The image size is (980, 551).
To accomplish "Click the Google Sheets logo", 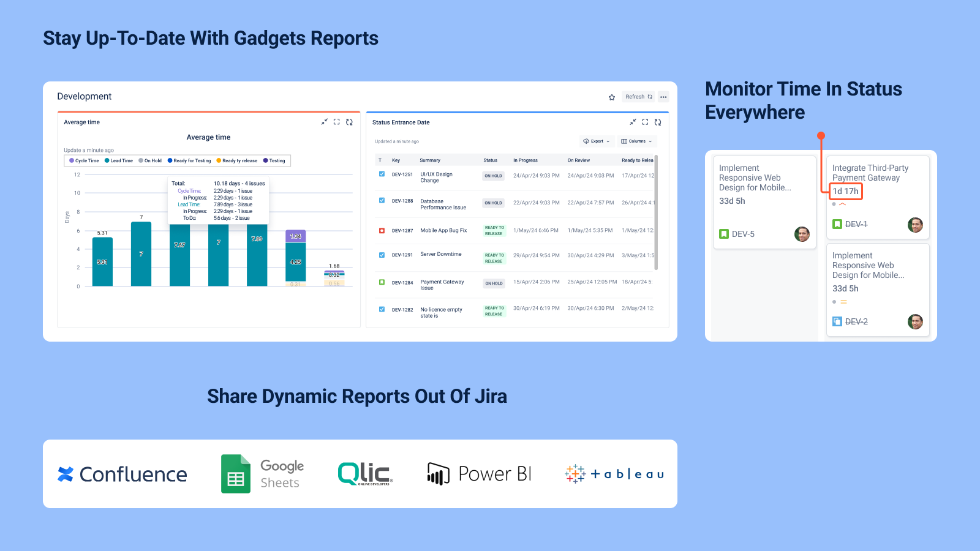I will click(262, 474).
